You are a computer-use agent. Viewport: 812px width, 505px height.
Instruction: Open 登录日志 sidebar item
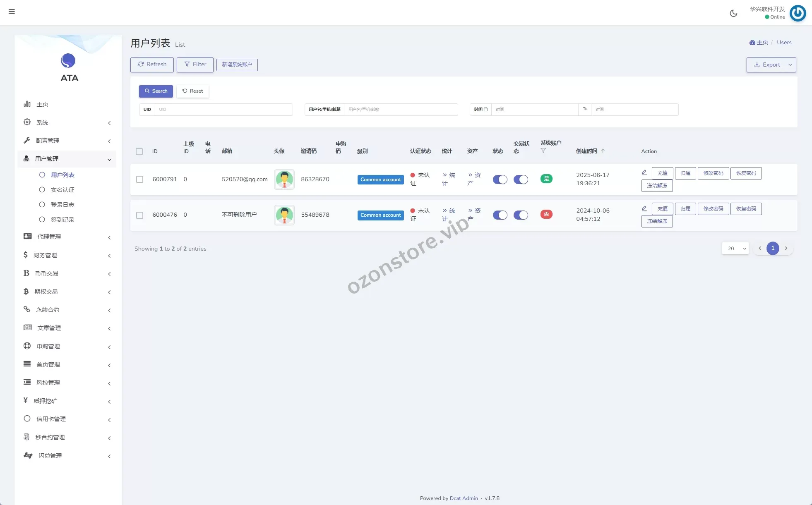click(x=62, y=205)
